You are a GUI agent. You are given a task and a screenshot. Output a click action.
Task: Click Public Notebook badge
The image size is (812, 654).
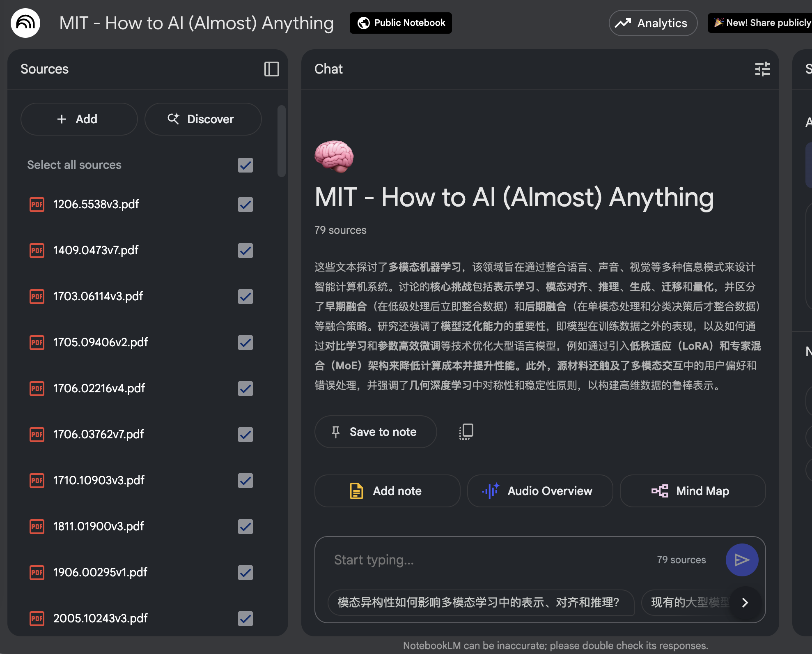pos(401,23)
